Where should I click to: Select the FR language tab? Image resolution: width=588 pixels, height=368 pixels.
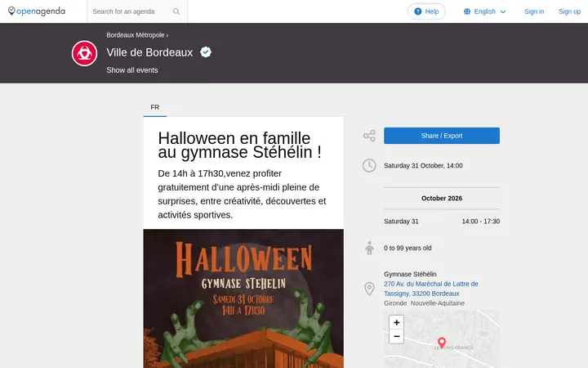point(155,107)
